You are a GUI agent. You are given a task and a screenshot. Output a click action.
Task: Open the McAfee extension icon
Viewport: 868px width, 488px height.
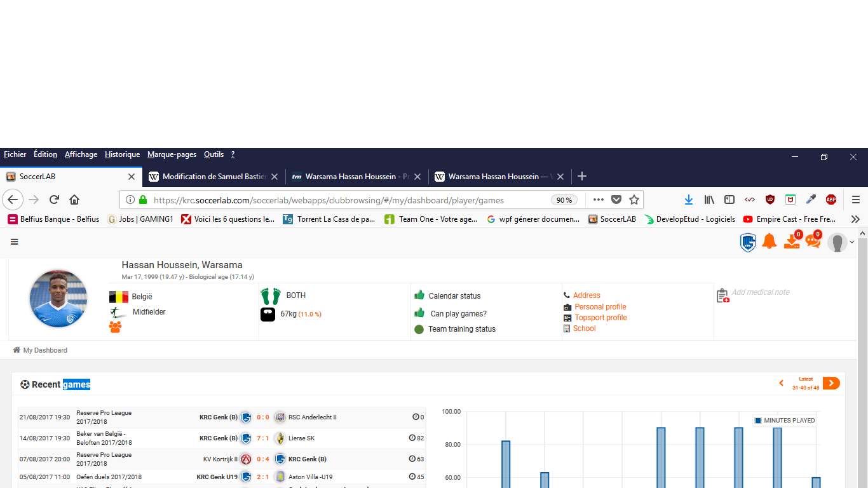[790, 200]
